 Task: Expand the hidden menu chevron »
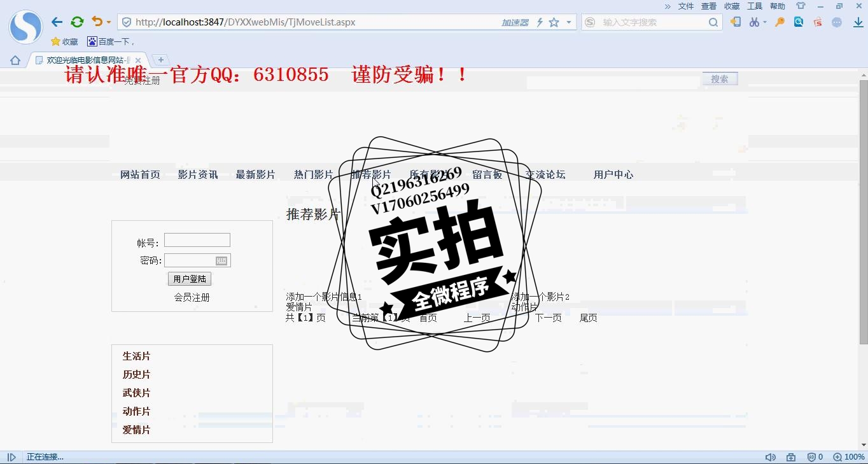tap(668, 6)
